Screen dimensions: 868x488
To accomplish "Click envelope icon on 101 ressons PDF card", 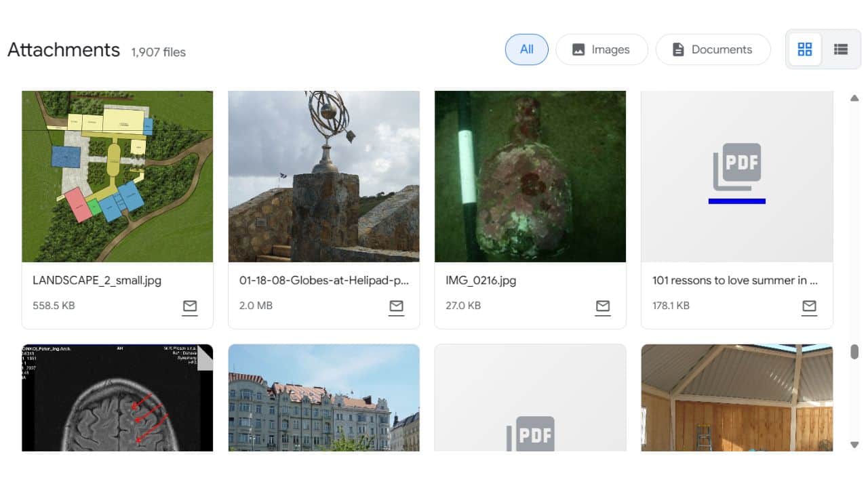I will 809,306.
